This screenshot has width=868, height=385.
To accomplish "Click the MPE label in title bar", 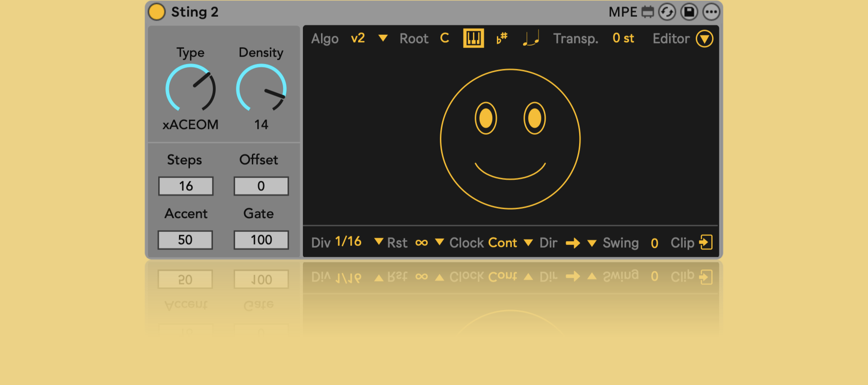I will [623, 12].
